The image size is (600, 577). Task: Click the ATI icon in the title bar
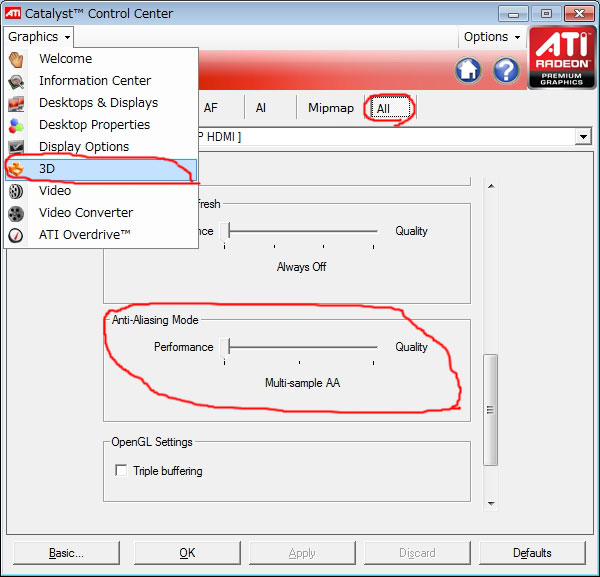coord(13,13)
